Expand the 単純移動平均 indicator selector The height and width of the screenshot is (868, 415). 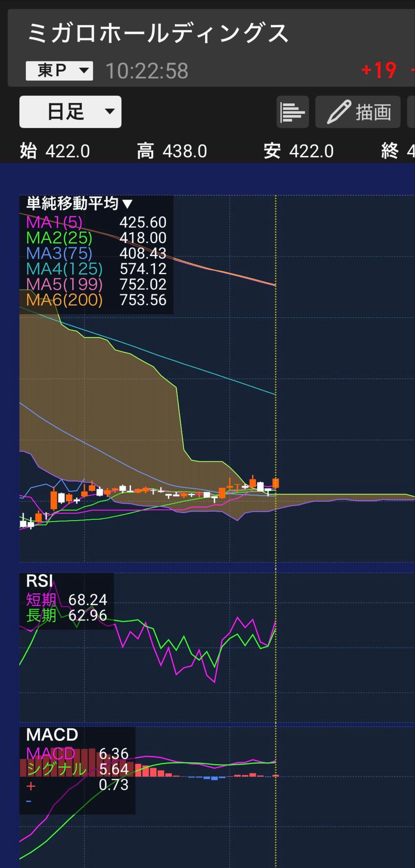pyautogui.click(x=80, y=203)
